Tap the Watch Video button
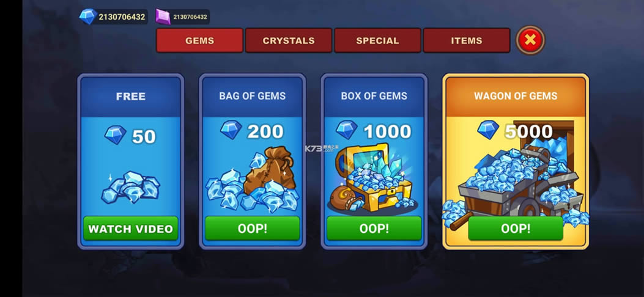644x297 pixels. tap(131, 228)
